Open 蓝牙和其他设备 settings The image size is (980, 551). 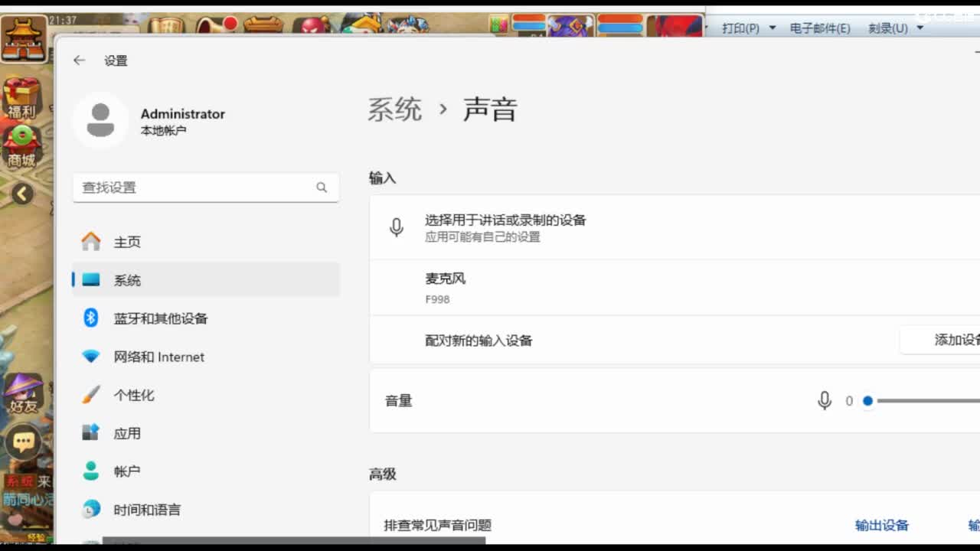[x=206, y=318]
